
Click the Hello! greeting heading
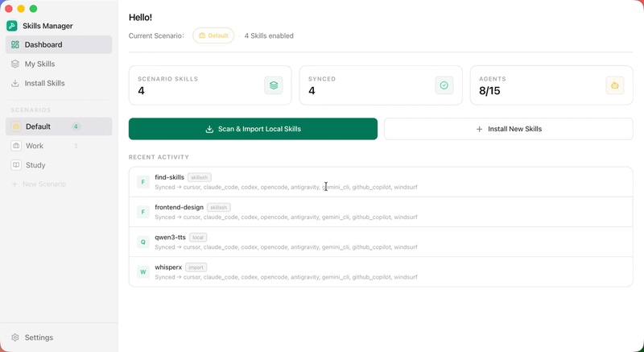[x=140, y=17]
